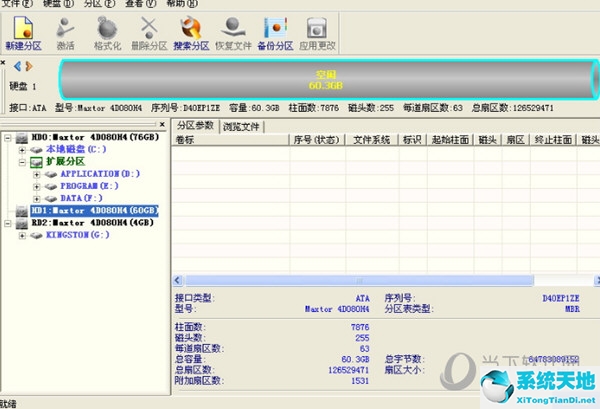
Task: Select RD2:Maxtor 4D080H4 (4GB) disk
Action: [x=92, y=223]
